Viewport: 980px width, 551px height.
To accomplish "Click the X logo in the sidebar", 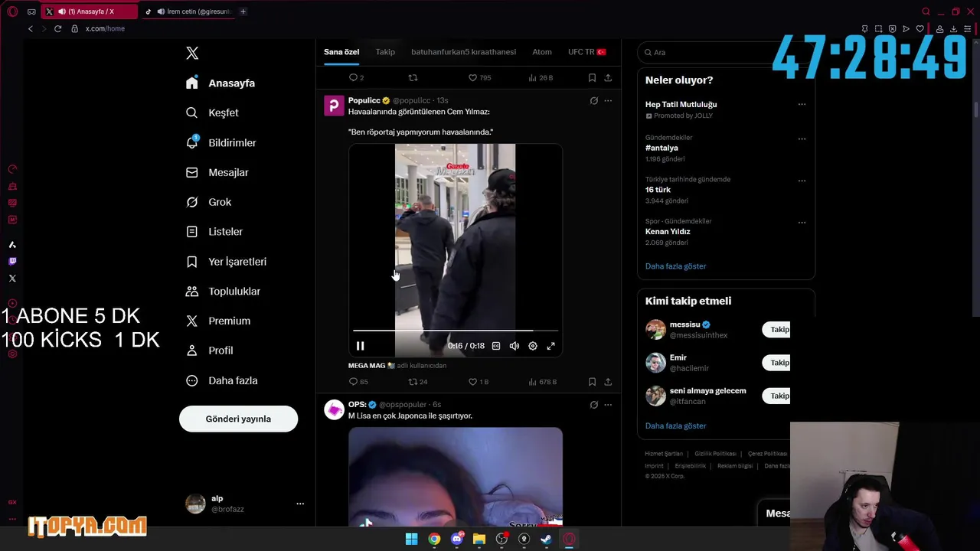I will pos(192,53).
